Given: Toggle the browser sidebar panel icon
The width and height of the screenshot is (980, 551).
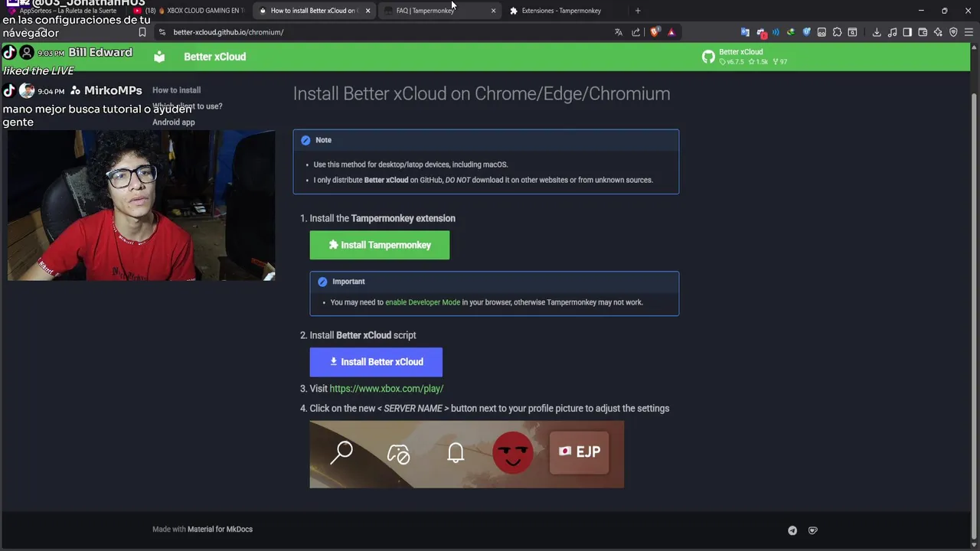Looking at the screenshot, I should click(x=907, y=32).
